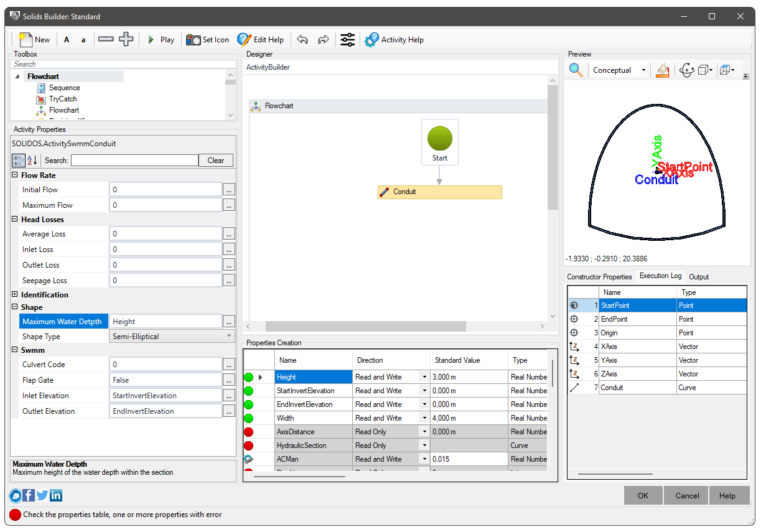Collapse the Head Losses property category
This screenshot has height=532, width=766.
pyautogui.click(x=15, y=220)
